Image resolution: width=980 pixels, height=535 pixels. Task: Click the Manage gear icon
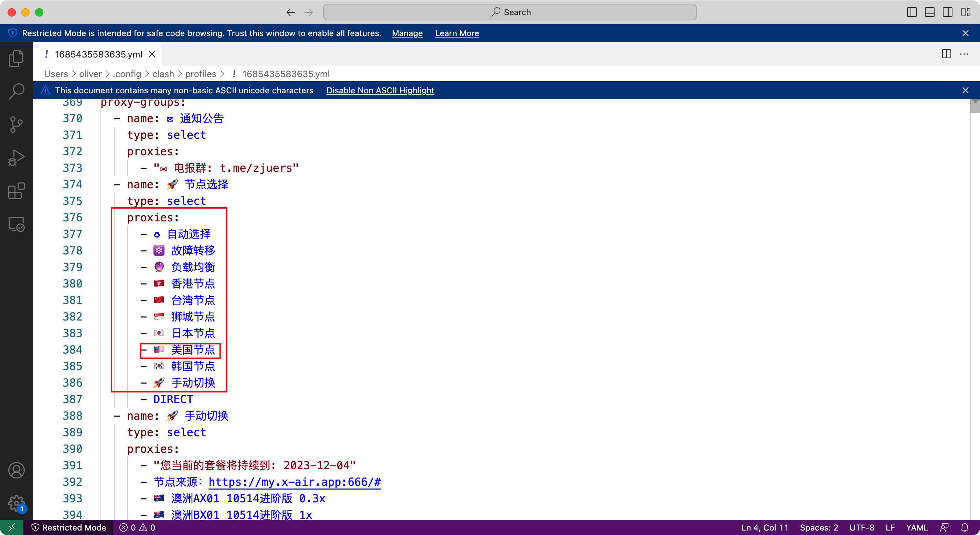(x=16, y=503)
